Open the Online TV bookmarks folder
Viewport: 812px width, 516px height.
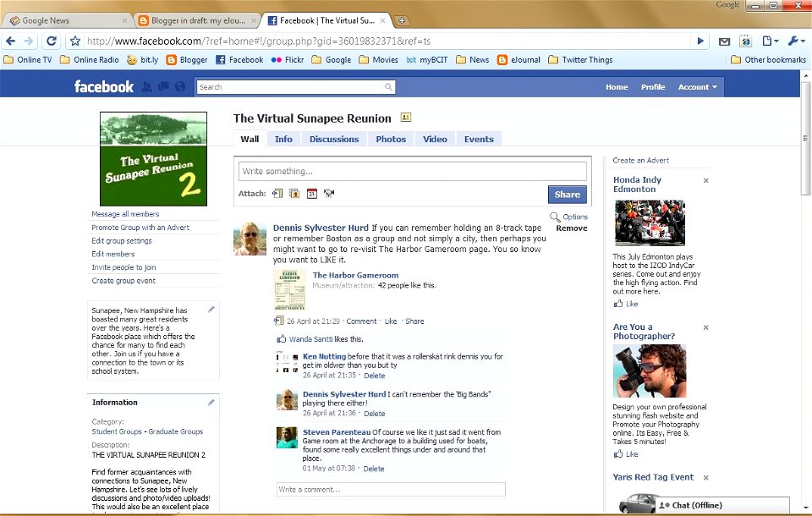(x=28, y=59)
